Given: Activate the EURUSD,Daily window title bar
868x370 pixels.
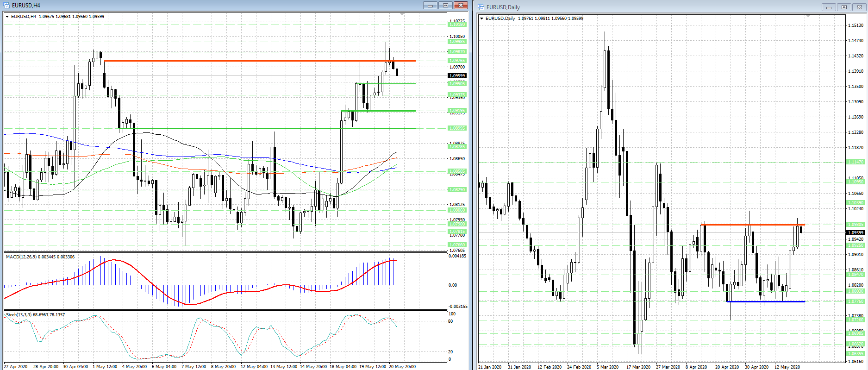Looking at the screenshot, I should (x=648, y=7).
